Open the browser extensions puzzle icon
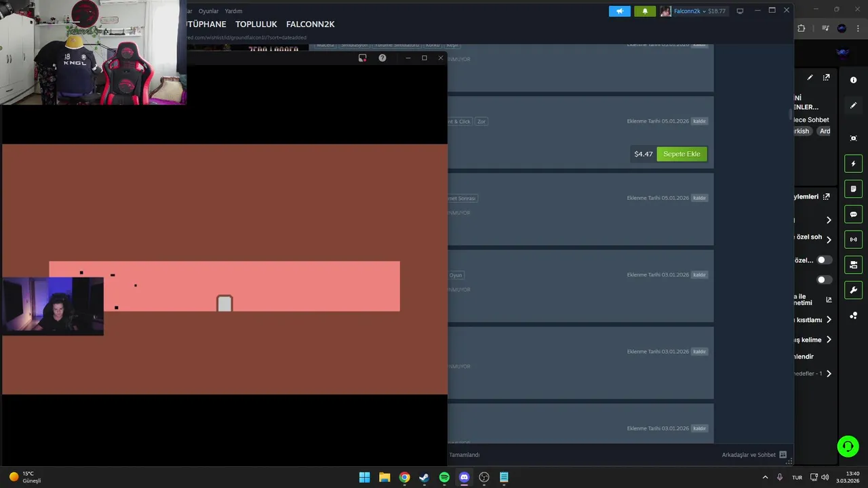The height and width of the screenshot is (488, 868). [x=802, y=28]
